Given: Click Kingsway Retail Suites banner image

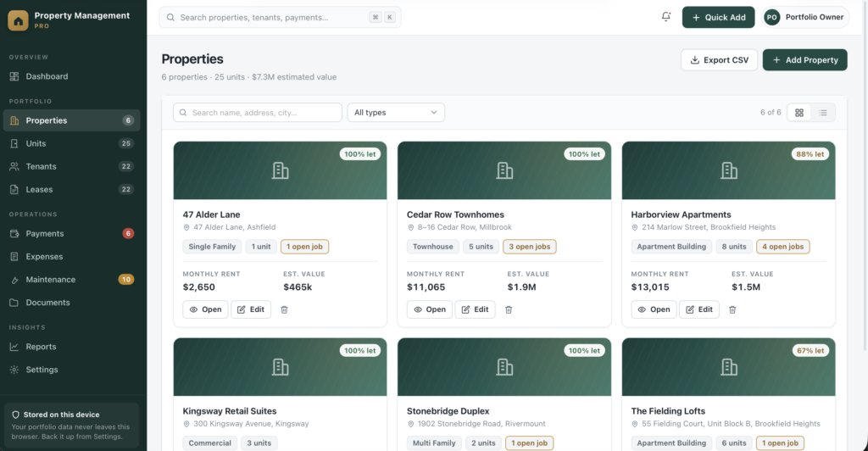Looking at the screenshot, I should 280,367.
